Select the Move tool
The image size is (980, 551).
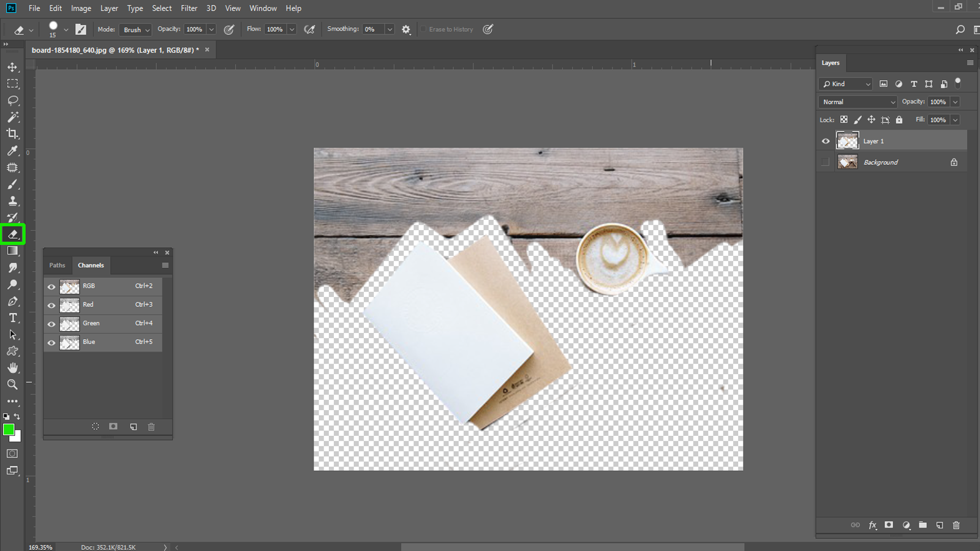pyautogui.click(x=13, y=67)
